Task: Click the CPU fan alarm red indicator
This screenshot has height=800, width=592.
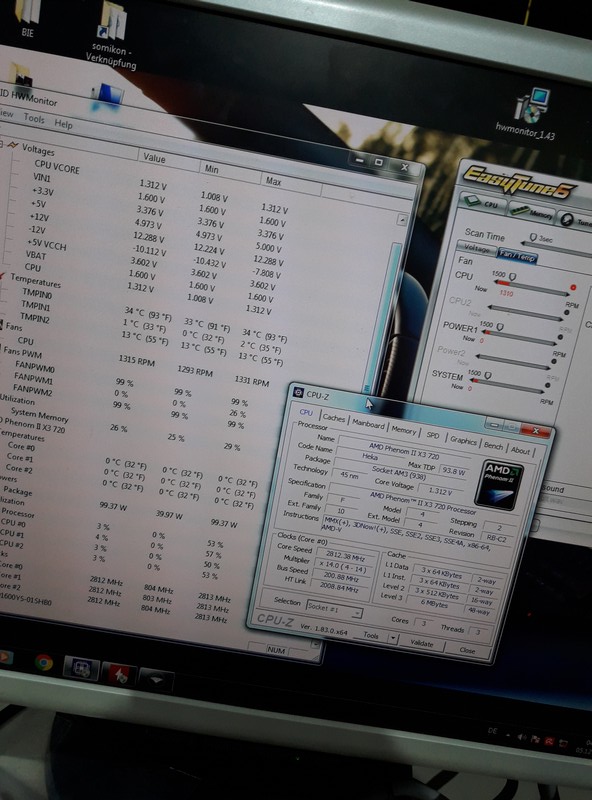Action: tap(573, 288)
